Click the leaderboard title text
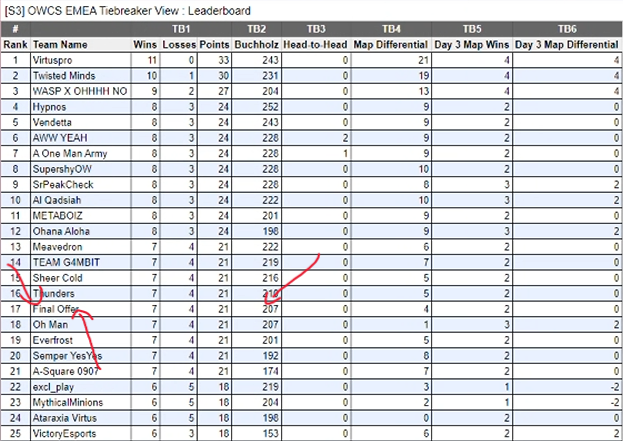 (128, 10)
